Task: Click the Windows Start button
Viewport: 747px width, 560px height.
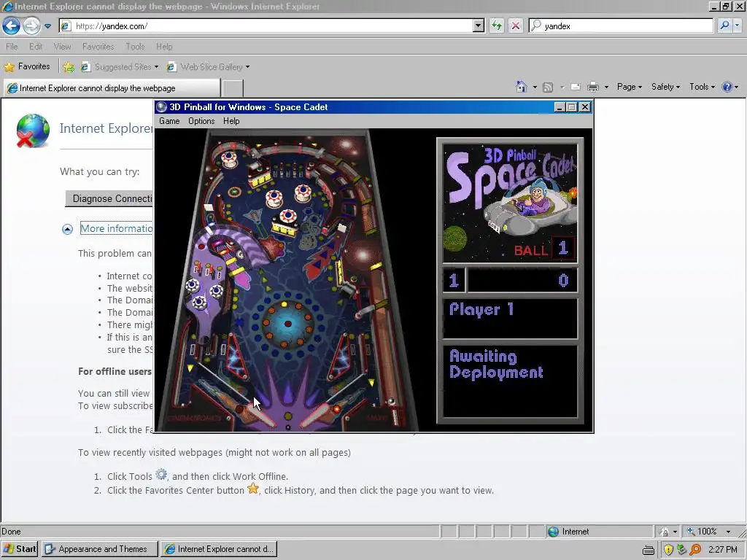Action: point(20,549)
